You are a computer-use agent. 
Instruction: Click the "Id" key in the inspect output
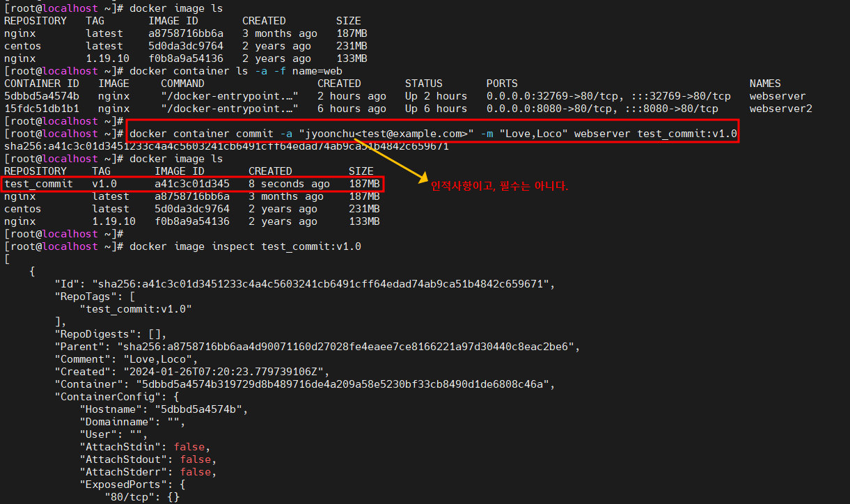pyautogui.click(x=67, y=284)
